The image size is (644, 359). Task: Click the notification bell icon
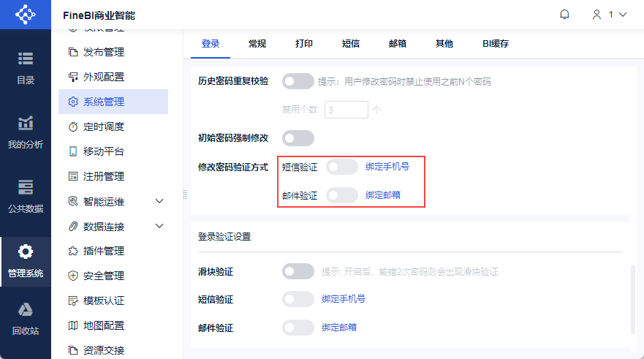point(564,15)
